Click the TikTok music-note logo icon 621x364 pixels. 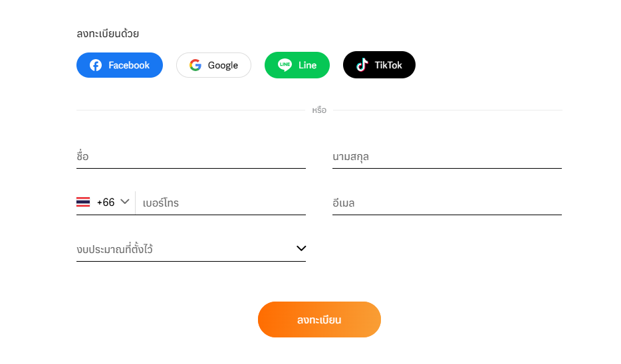tap(362, 65)
